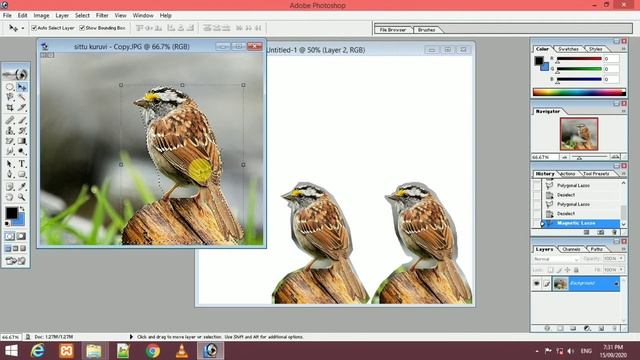Select the Dodge tool
Image resolution: width=640 pixels, height=360 pixels.
(x=22, y=151)
